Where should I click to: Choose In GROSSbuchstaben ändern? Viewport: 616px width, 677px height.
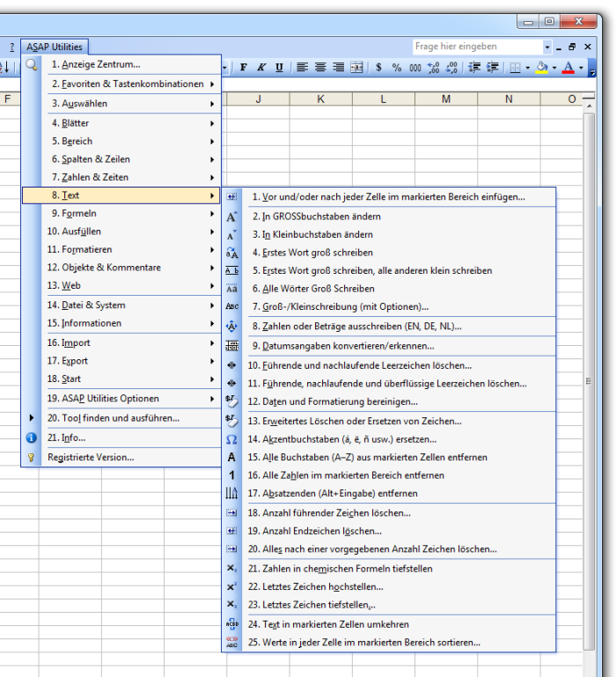388,217
